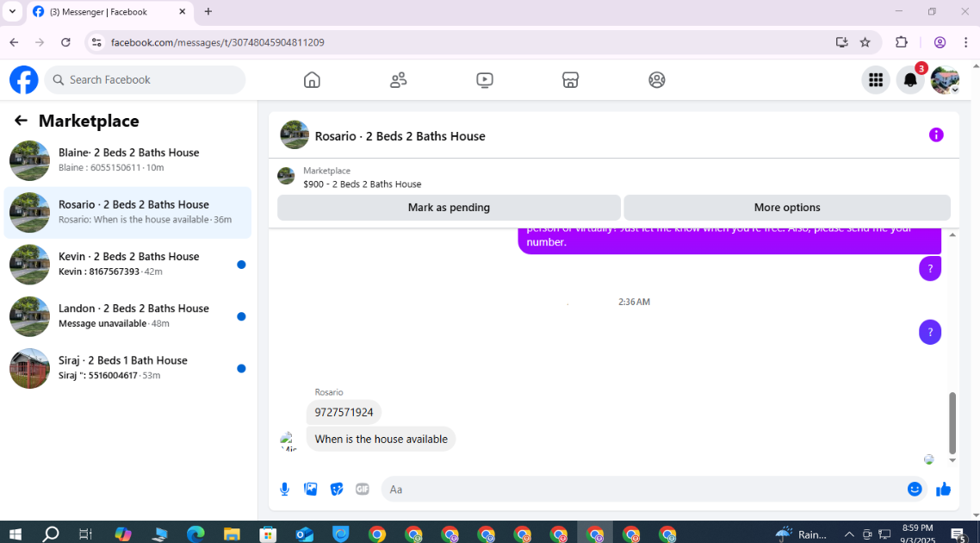Screen dimensions: 980x543
Task: Bookmark page with star icon
Action: [865, 42]
